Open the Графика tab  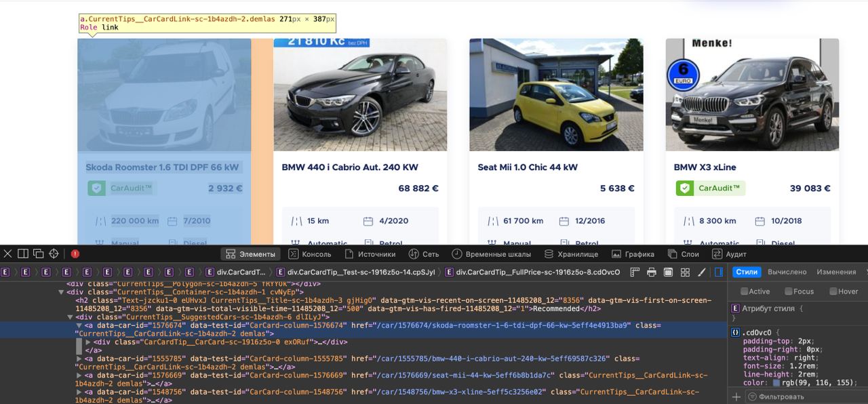pos(633,254)
